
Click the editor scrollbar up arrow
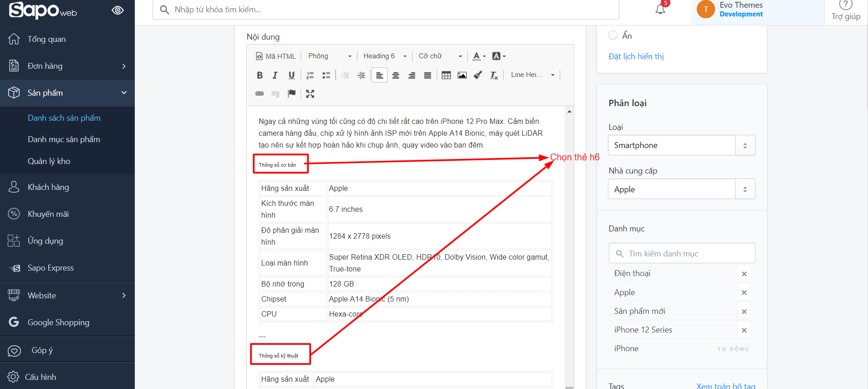pyautogui.click(x=569, y=112)
